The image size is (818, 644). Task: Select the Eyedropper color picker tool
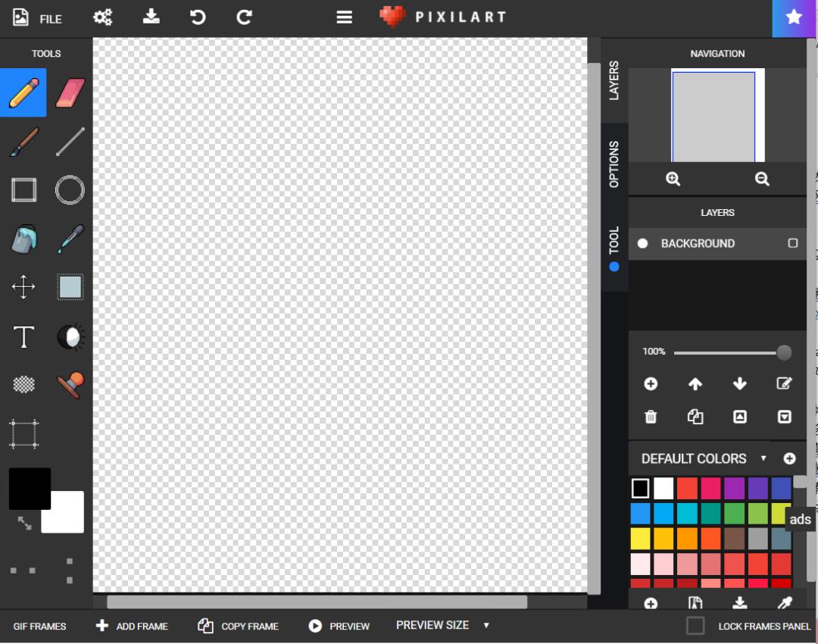point(70,239)
